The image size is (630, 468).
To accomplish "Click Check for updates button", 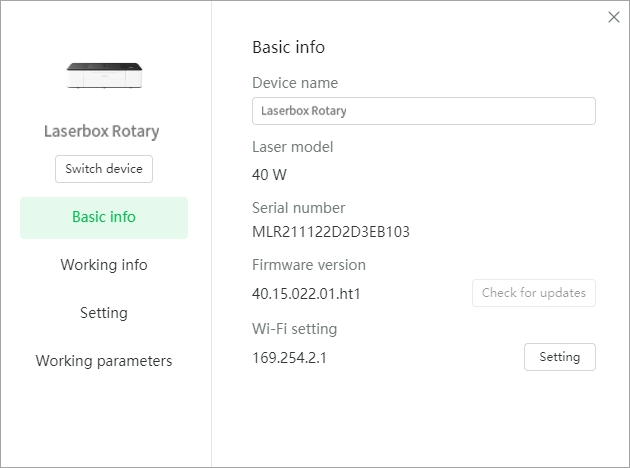I will tap(534, 293).
